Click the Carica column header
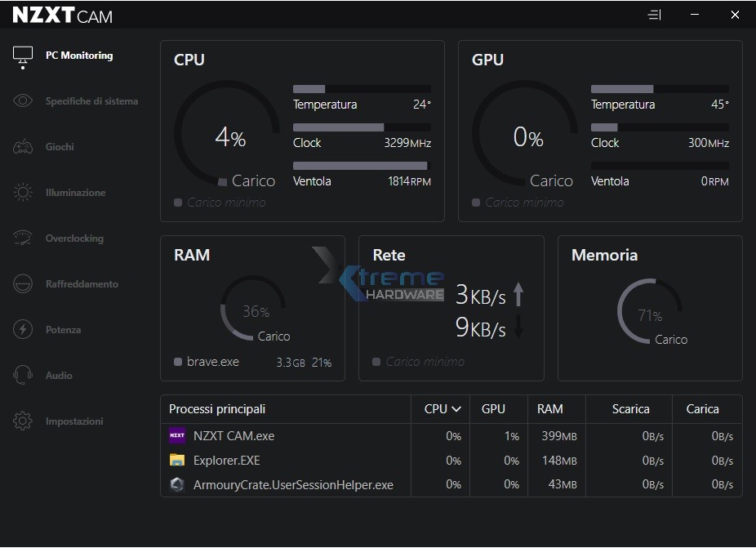 click(702, 409)
